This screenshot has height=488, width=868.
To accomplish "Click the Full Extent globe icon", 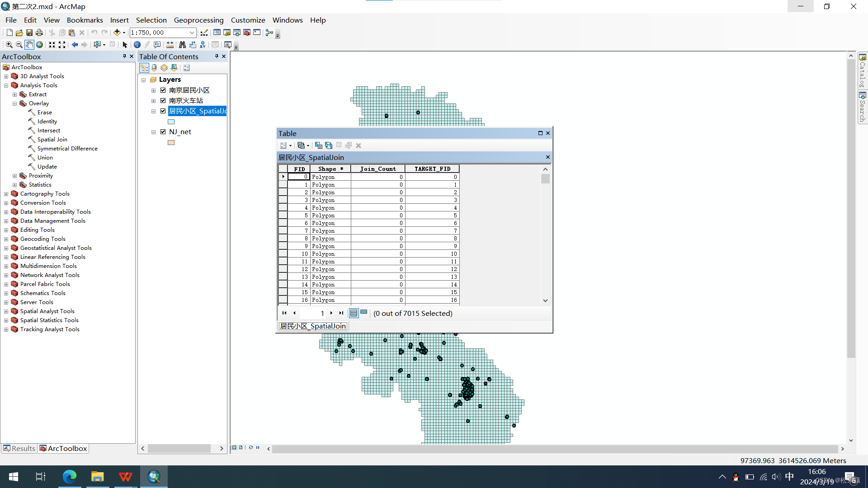I will click(40, 45).
